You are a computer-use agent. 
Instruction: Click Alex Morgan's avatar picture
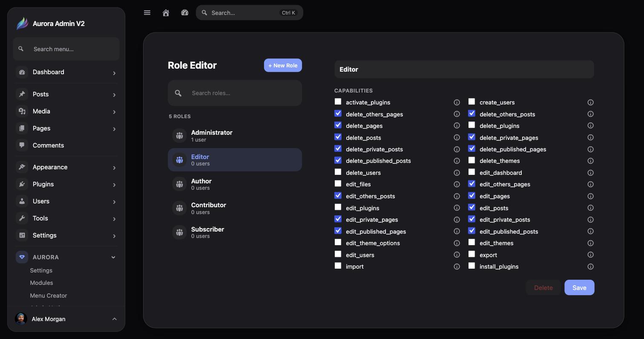tap(21, 319)
